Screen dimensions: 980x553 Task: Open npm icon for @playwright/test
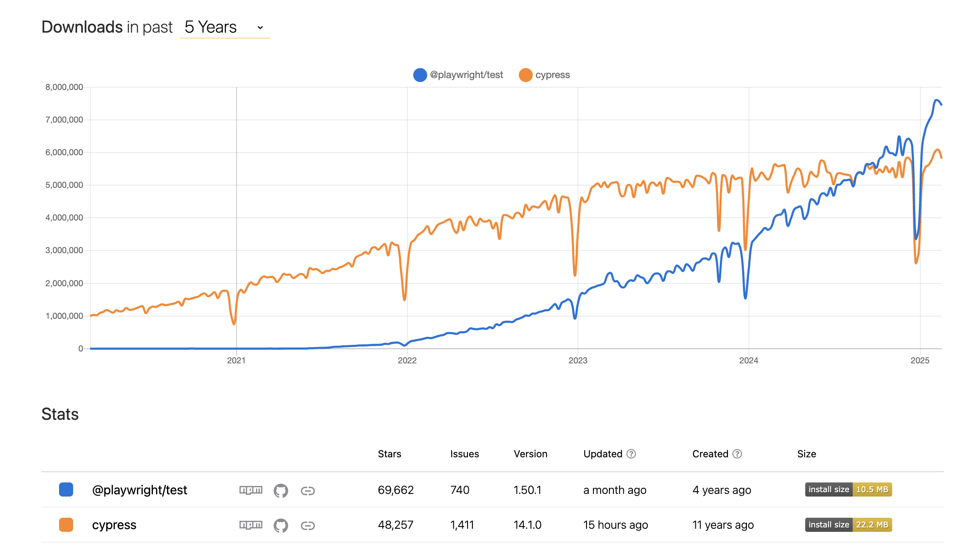(251, 490)
